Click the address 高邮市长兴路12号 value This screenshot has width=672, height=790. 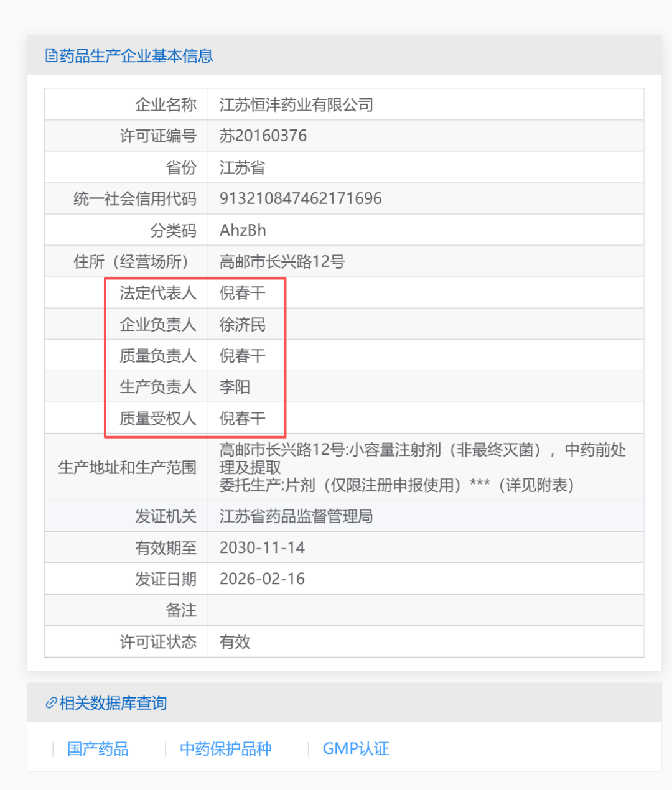tap(282, 262)
